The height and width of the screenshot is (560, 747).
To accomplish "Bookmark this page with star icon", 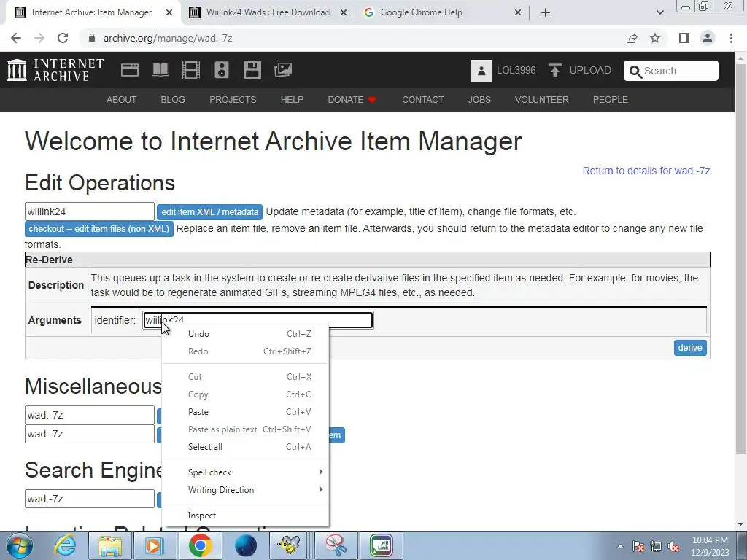I will 655,38.
